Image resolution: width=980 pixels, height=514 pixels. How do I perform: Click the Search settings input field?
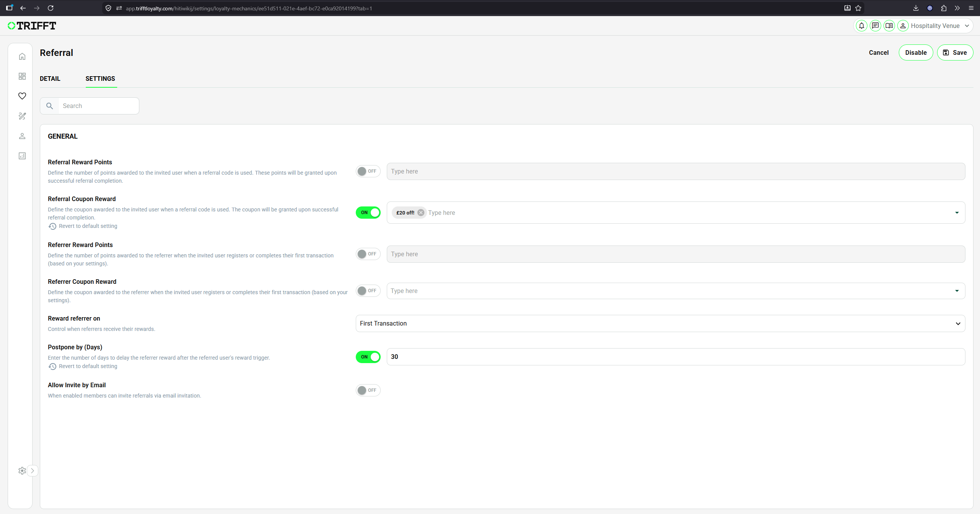coord(98,106)
